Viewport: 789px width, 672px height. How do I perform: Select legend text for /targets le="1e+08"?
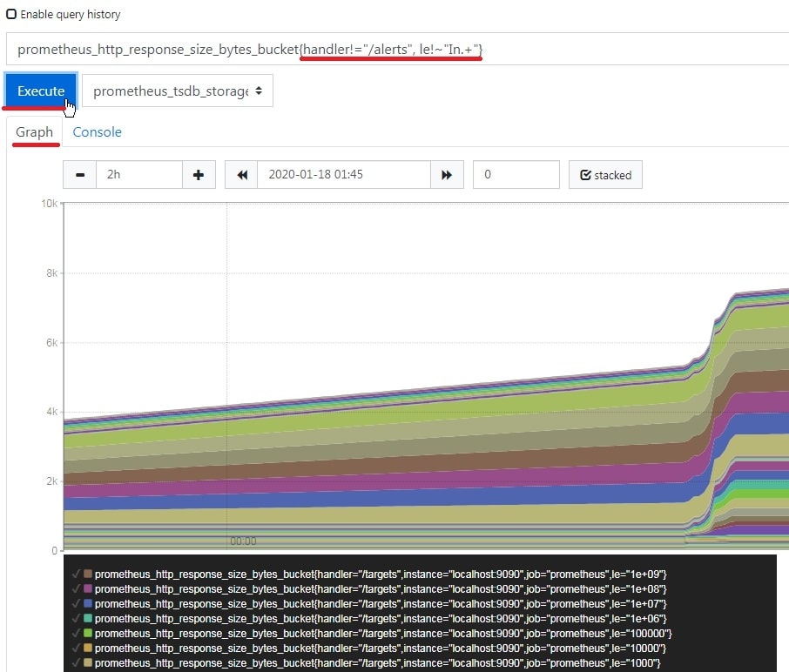point(381,588)
